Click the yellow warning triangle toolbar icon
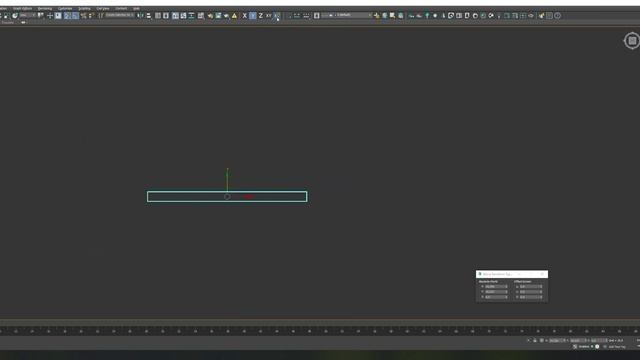The image size is (640, 360). [x=234, y=16]
